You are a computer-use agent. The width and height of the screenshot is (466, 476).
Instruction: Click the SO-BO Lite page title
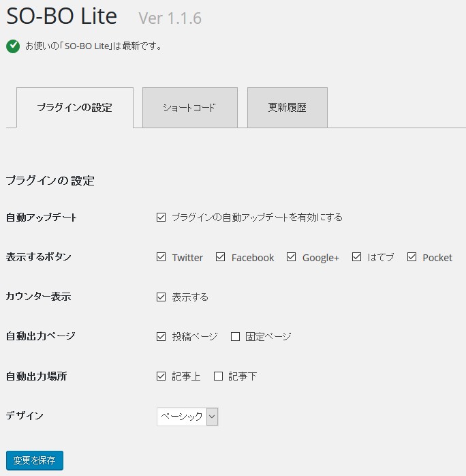[61, 16]
